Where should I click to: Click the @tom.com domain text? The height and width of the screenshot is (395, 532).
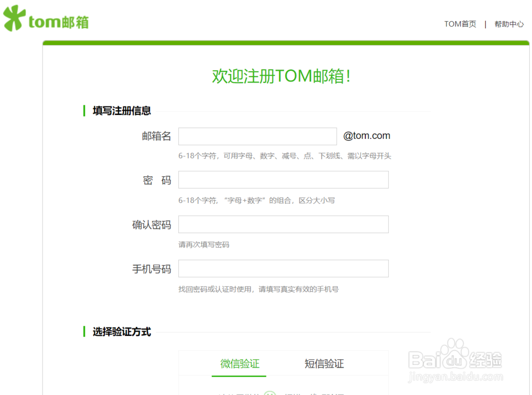[367, 136]
